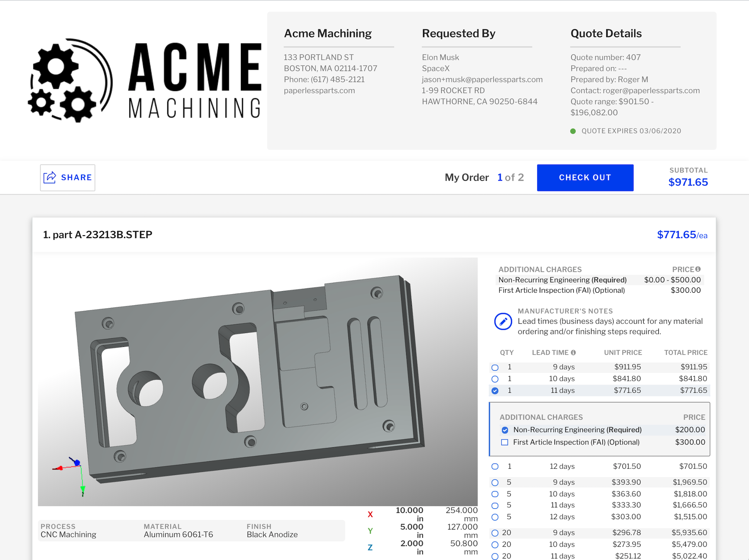Click the manufacturer's notes pencil icon
Viewport: 749px width, 560px height.
[503, 321]
